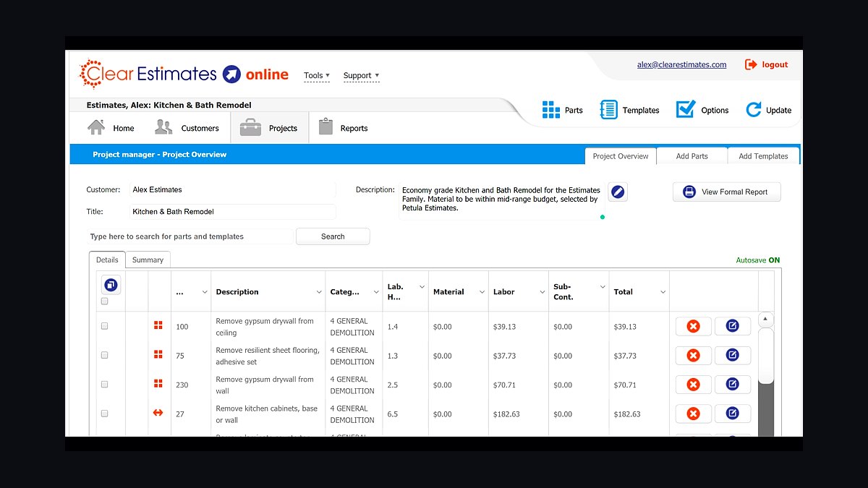This screenshot has width=868, height=488.
Task: Click the Customer name field
Action: click(233, 189)
